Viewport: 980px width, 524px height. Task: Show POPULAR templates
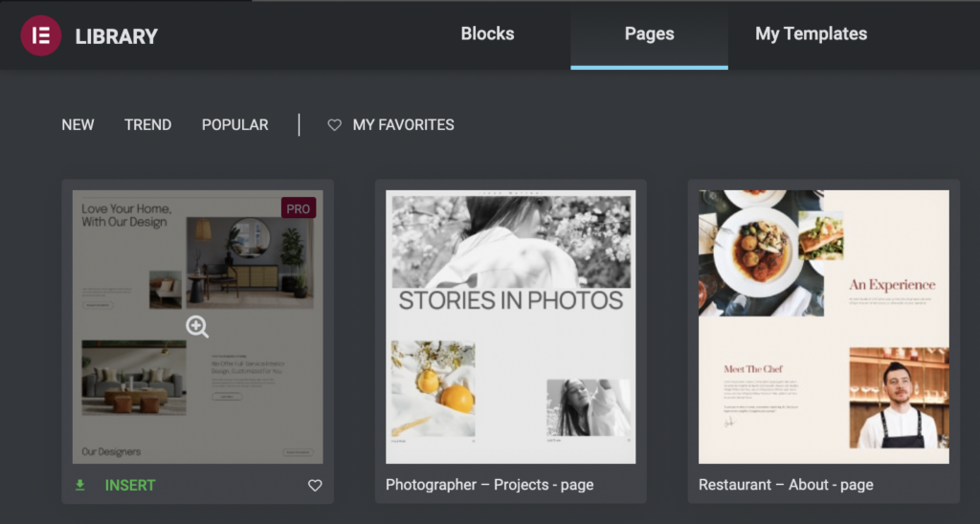coord(234,124)
